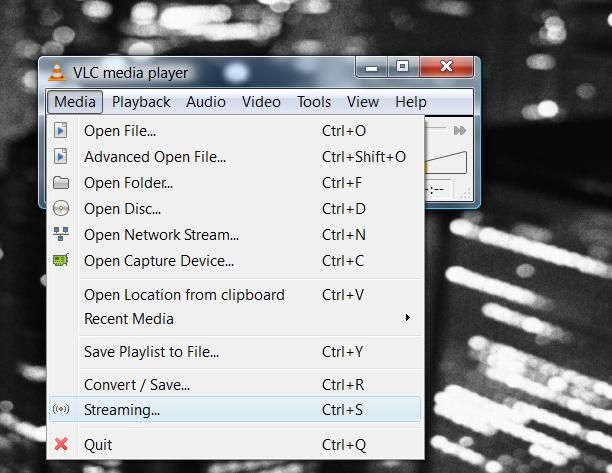Click the Advanced Open File icon
The image size is (612, 473).
(61, 156)
